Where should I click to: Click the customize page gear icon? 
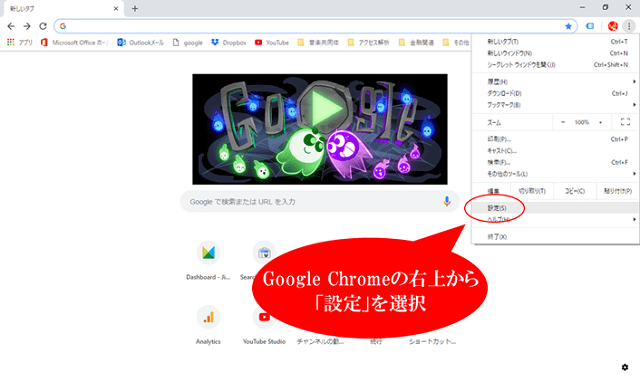(624, 367)
